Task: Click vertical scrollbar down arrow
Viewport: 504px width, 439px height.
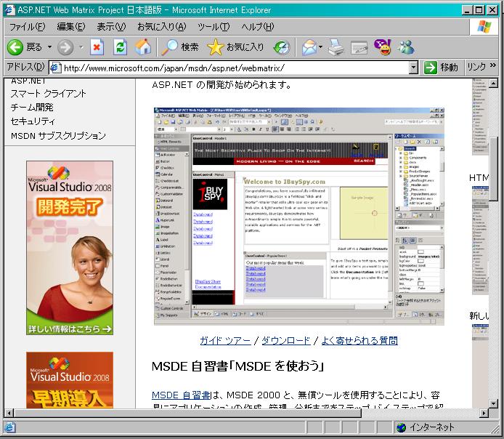Action: (x=493, y=403)
